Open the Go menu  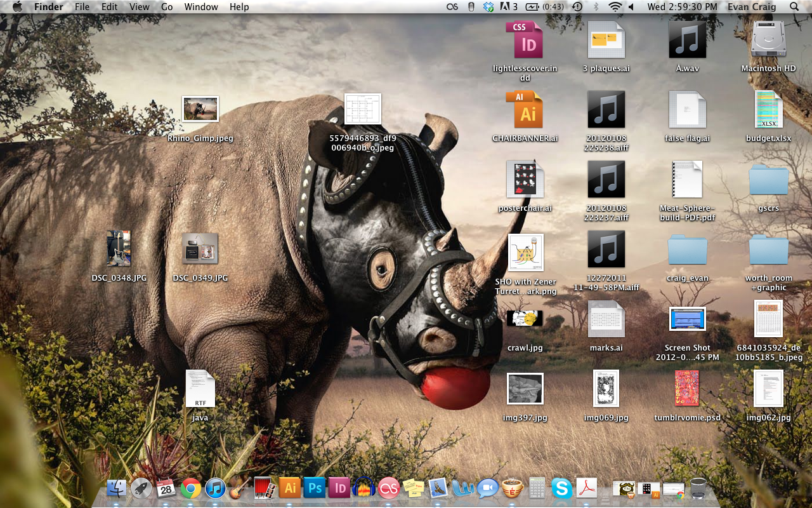(167, 7)
